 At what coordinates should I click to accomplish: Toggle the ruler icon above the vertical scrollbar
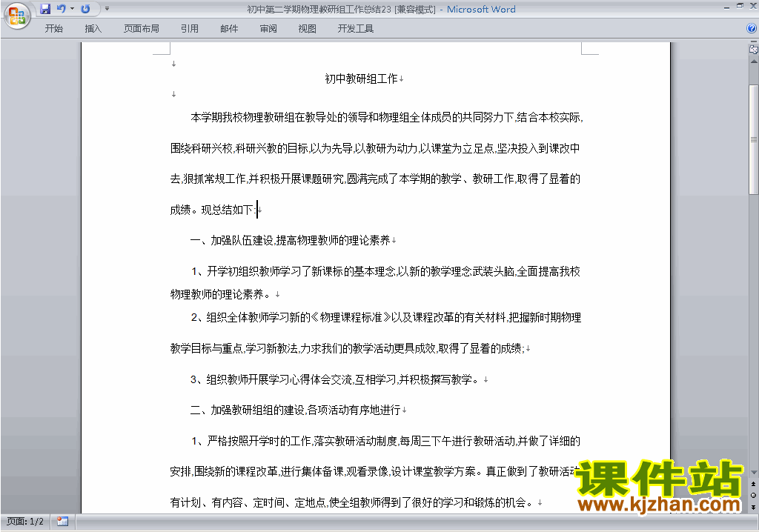754,50
